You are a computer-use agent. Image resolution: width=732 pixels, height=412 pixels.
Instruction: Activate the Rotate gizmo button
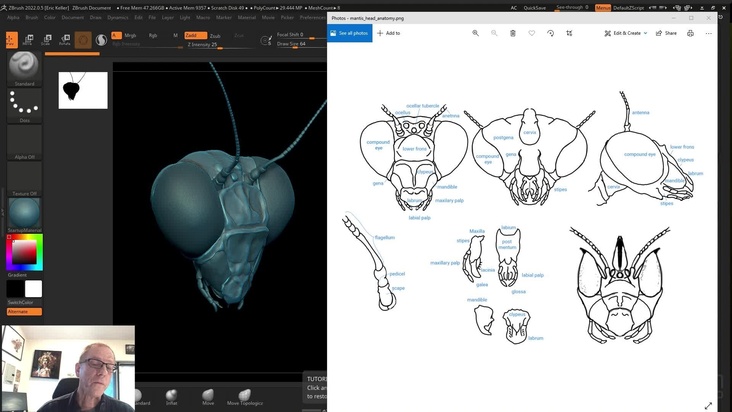[65, 40]
